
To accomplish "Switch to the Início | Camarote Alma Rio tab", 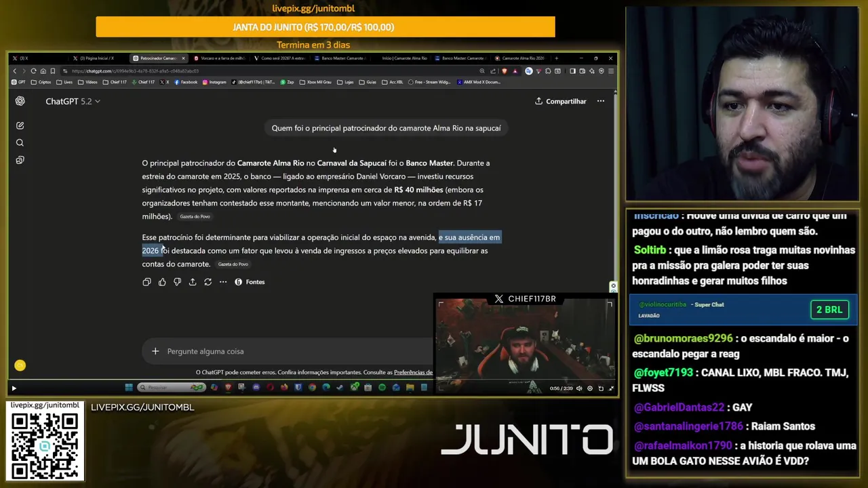I will point(404,58).
